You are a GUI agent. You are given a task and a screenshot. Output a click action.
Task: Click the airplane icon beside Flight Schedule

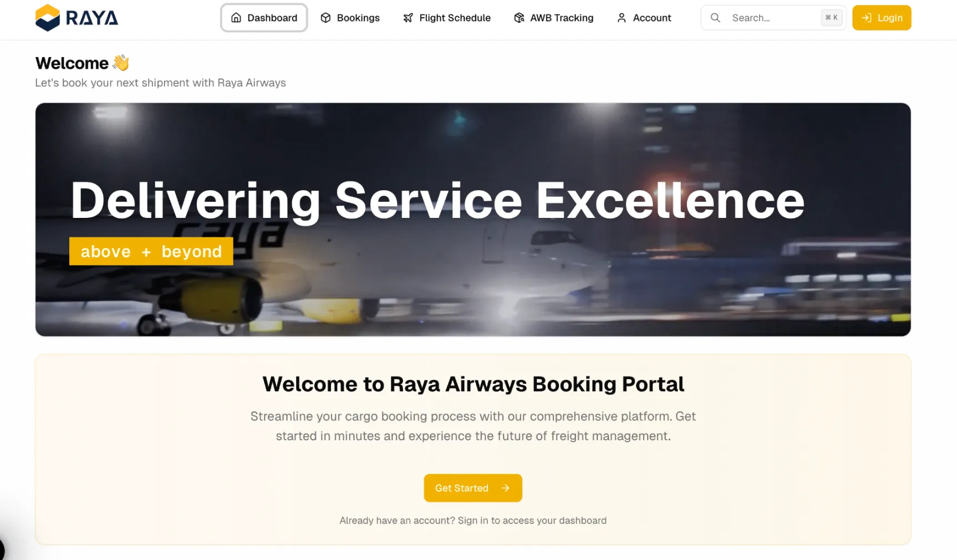coord(408,18)
